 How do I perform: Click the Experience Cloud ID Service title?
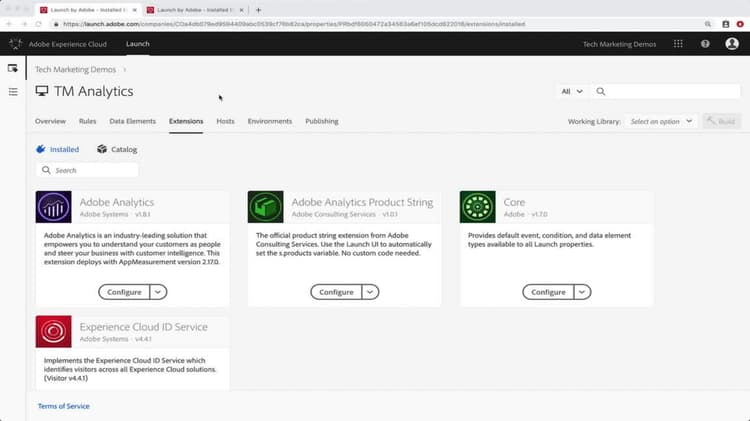point(143,327)
